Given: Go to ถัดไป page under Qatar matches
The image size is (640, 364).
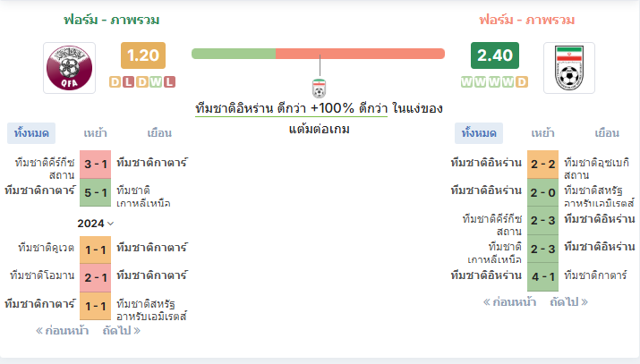Looking at the screenshot, I should (x=121, y=331).
